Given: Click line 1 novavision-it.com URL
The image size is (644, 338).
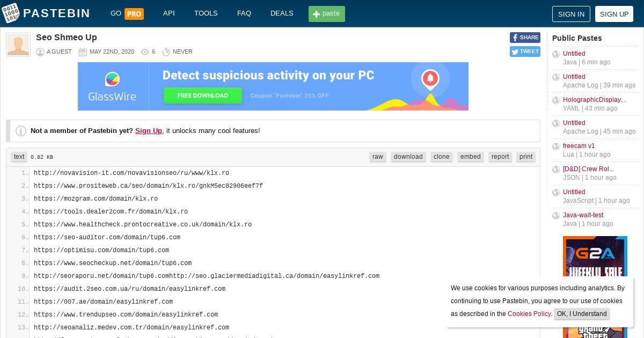Looking at the screenshot, I should point(131,173).
